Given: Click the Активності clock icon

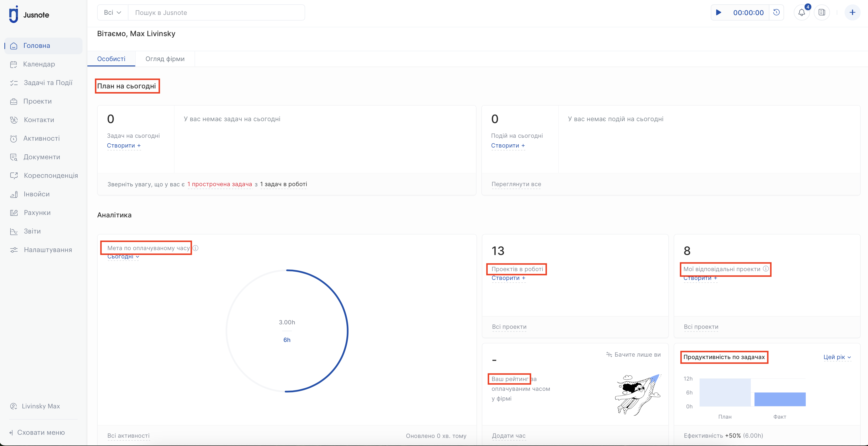Looking at the screenshot, I should coord(14,138).
